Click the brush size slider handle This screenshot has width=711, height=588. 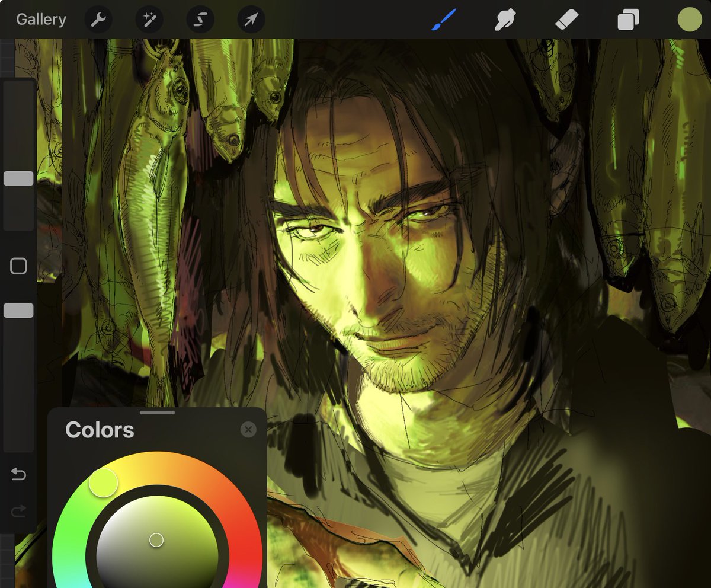tap(18, 178)
